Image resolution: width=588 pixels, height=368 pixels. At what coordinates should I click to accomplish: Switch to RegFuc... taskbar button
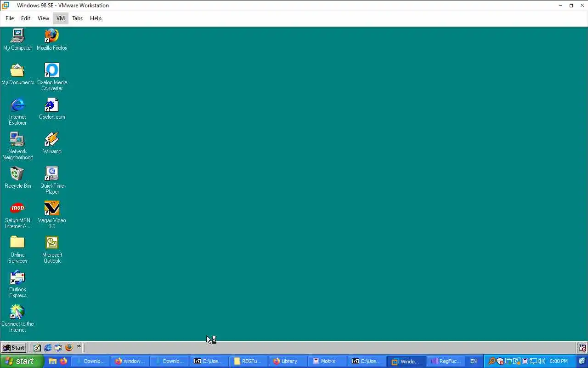(x=446, y=361)
